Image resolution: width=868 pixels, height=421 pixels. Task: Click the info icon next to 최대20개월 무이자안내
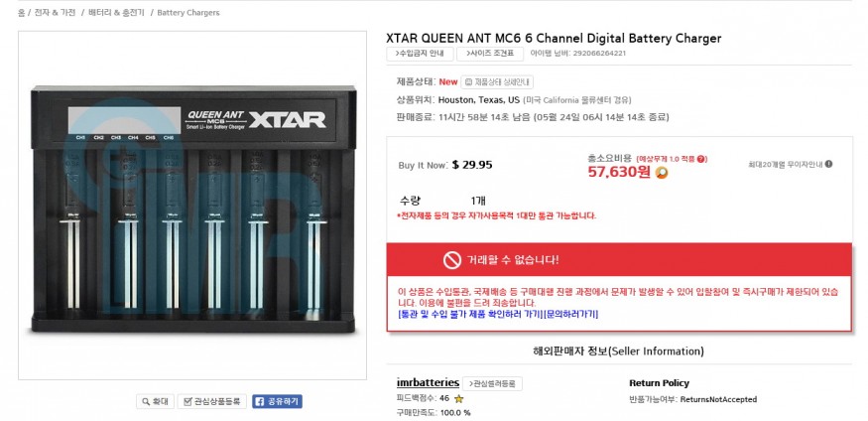point(828,165)
